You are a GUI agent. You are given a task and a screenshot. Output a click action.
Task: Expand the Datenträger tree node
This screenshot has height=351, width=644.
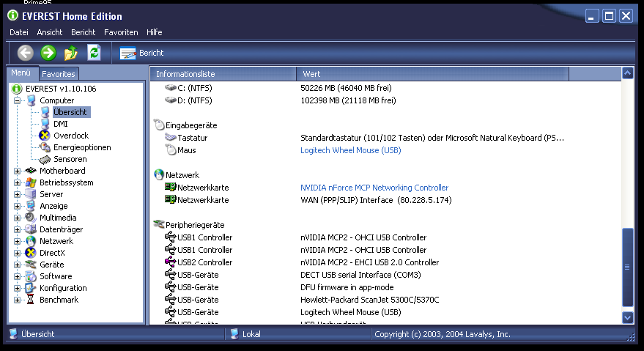[x=17, y=229]
